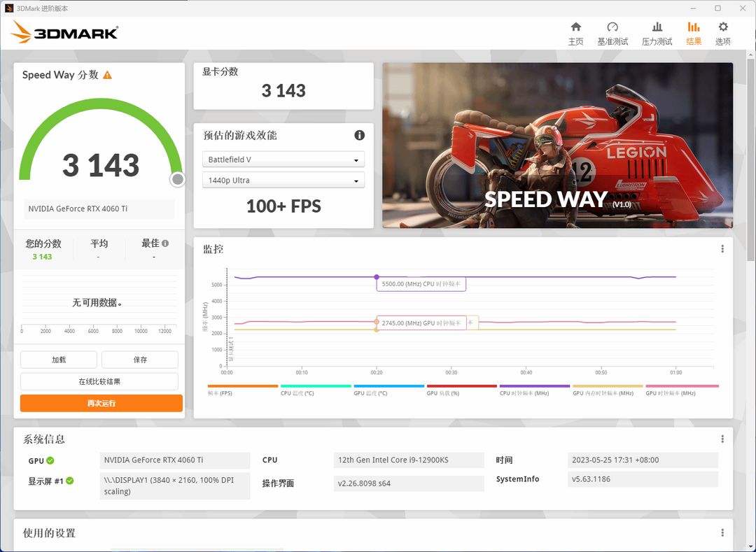Open the 监控 panel three-dot menu
This screenshot has height=552, width=756.
[x=722, y=248]
